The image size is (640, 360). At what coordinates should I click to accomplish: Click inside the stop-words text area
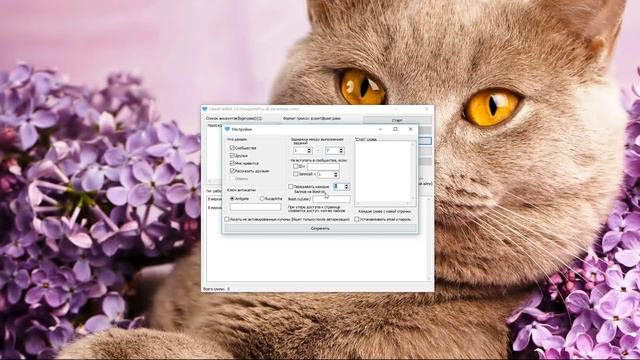[382, 171]
